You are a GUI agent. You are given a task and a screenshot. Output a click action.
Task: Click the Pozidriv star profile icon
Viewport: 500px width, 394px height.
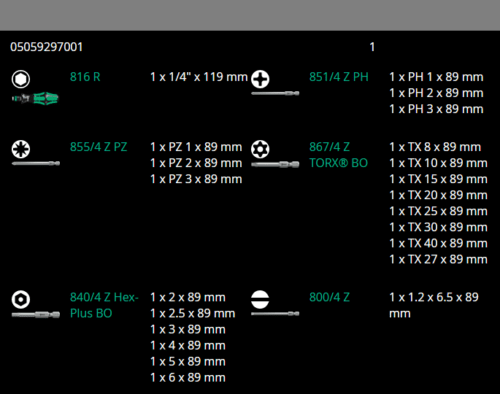(21, 149)
